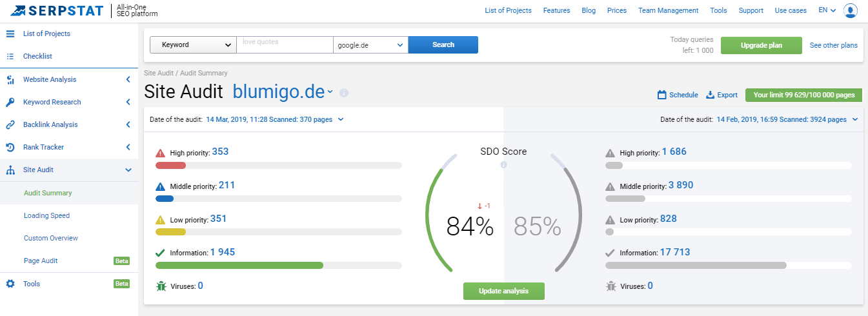Click the blue Middle priority warning icon
Image resolution: width=868 pixels, height=316 pixels.
click(x=161, y=186)
